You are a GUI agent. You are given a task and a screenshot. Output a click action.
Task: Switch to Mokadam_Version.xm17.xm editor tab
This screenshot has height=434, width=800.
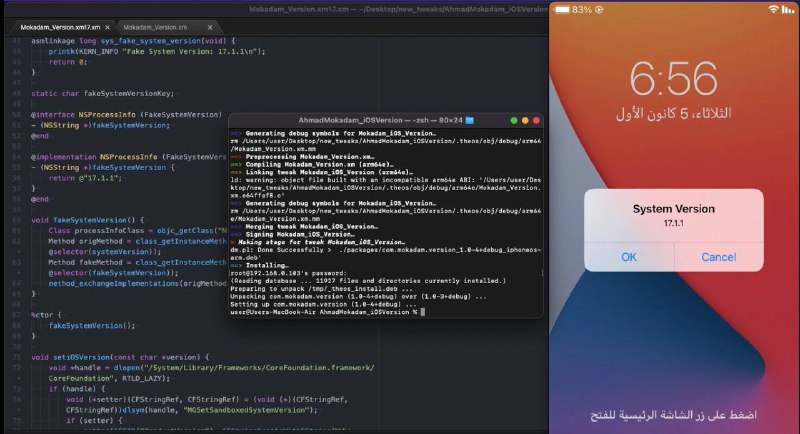tap(60, 27)
